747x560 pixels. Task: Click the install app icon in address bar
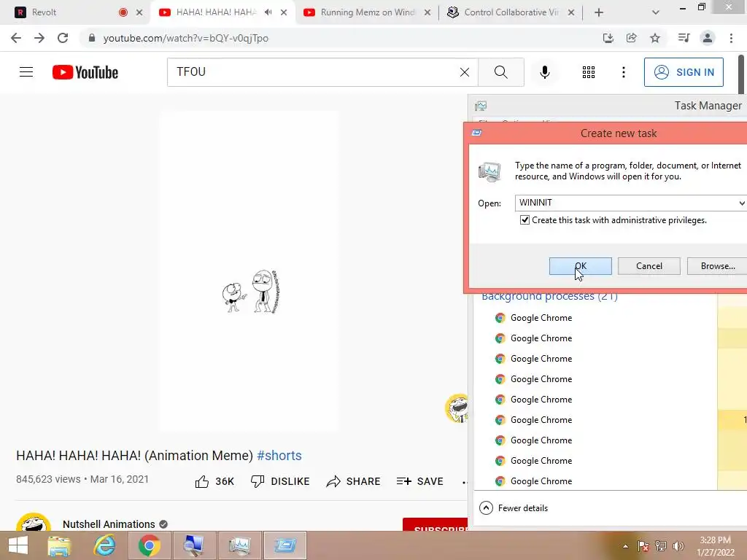tap(608, 38)
